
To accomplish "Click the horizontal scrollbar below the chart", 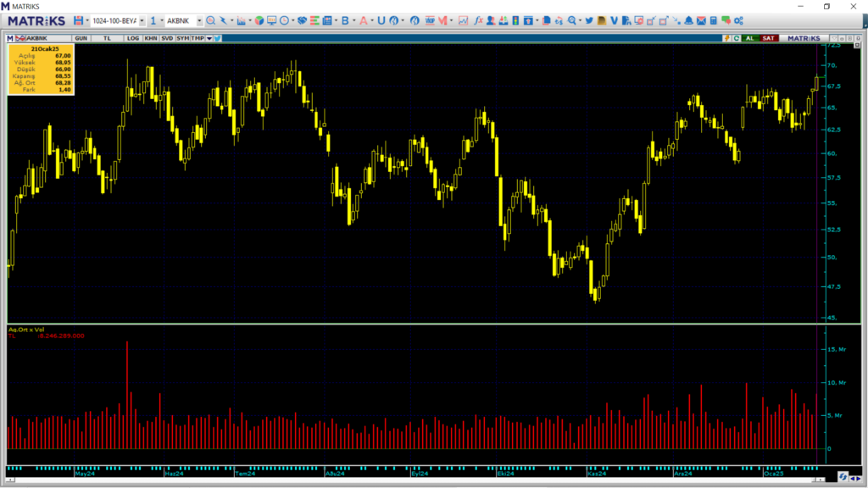I will [x=415, y=481].
